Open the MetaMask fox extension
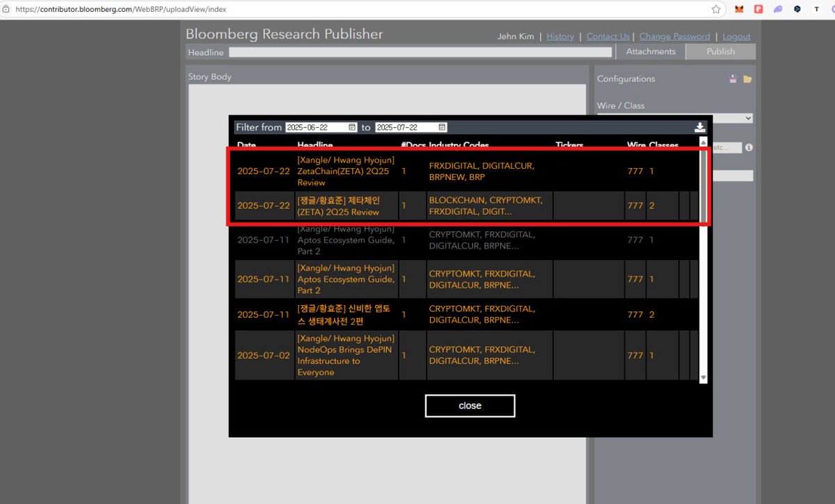Viewport: 835px width, 504px height. pyautogui.click(x=739, y=10)
